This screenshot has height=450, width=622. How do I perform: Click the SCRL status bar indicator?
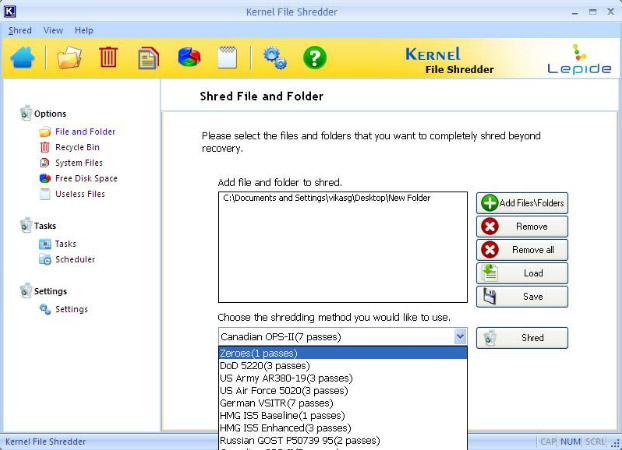tap(595, 442)
